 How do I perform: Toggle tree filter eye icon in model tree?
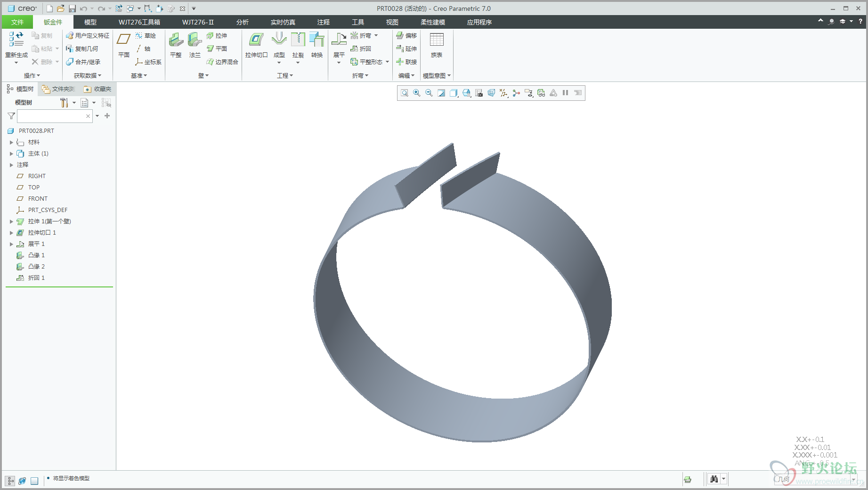[106, 103]
